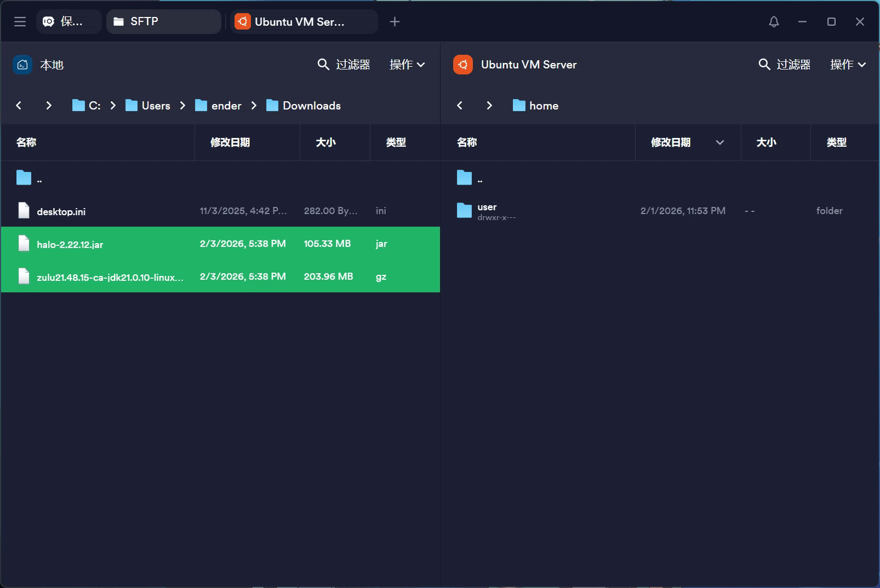The height and width of the screenshot is (588, 880).
Task: Deselect the zulu JDK archive file
Action: pos(110,276)
